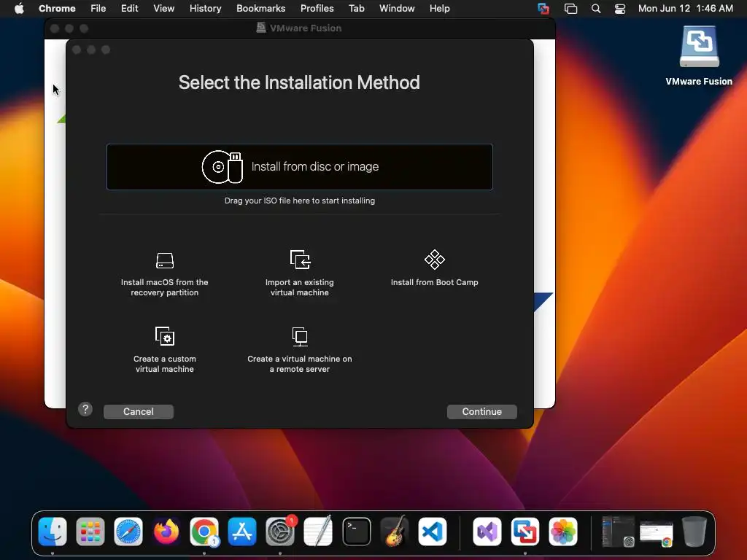Open the Help menu
Screen dimensions: 747x560
[439, 8]
